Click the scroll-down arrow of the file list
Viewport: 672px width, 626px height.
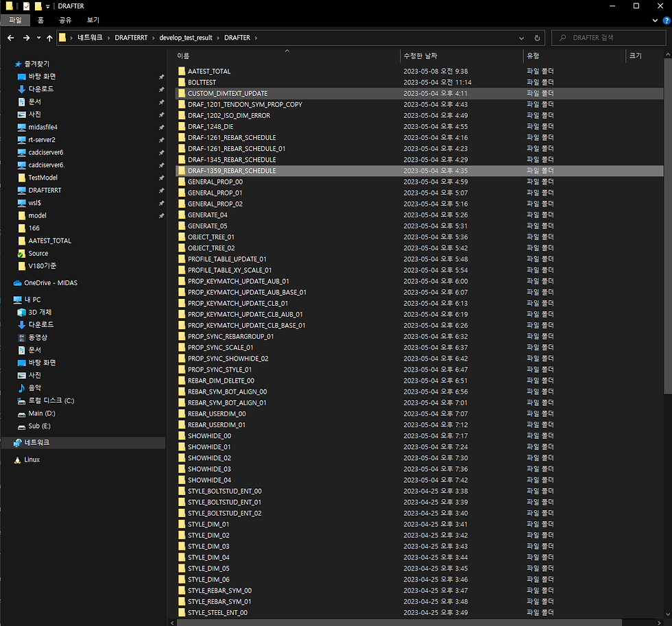[x=668, y=615]
